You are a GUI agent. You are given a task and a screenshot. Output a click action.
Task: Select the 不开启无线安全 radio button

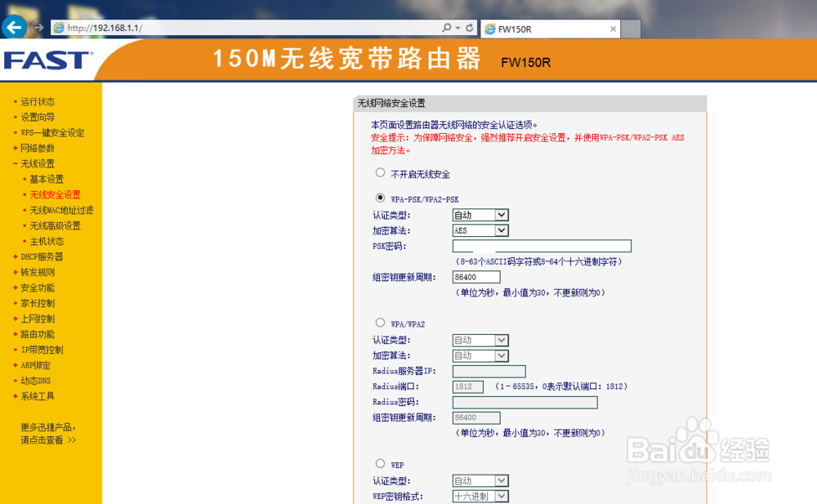[380, 172]
